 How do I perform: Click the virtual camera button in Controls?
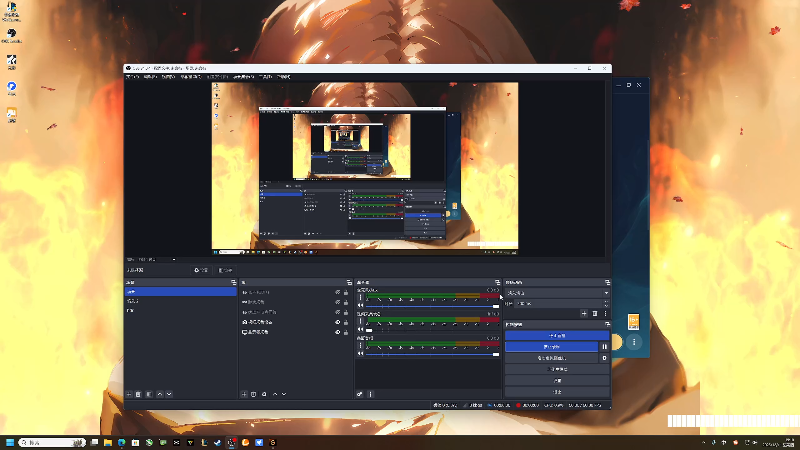[552, 358]
